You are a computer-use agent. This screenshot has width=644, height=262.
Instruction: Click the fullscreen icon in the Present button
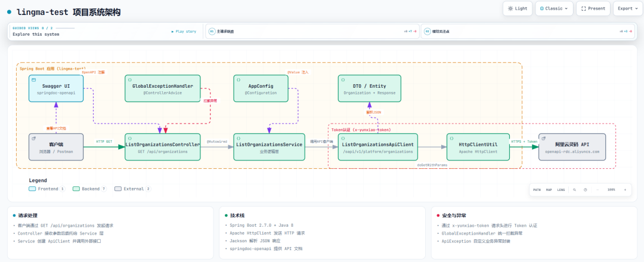tap(584, 8)
